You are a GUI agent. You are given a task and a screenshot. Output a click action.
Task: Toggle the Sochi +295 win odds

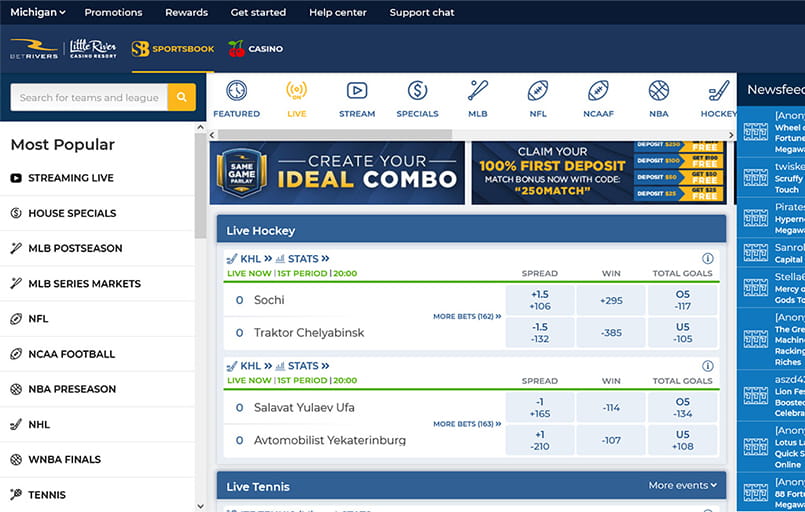(611, 300)
